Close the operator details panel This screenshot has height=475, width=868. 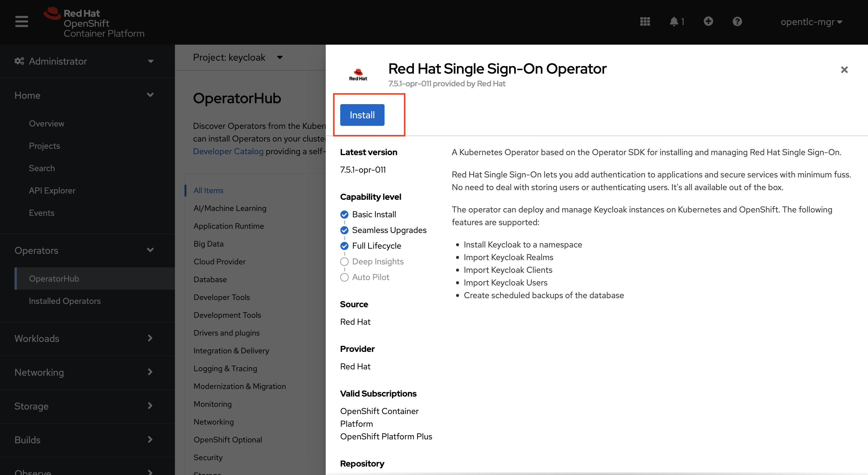click(844, 70)
